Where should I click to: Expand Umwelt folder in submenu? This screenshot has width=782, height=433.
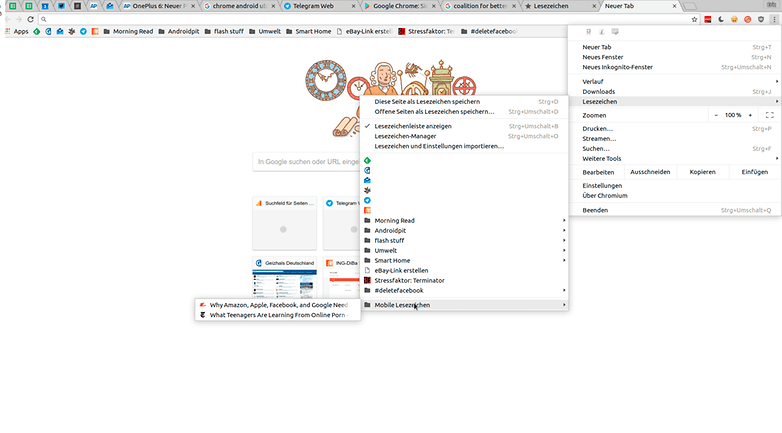[464, 250]
